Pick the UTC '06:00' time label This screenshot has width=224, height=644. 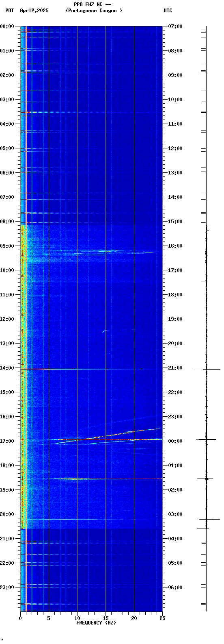(175, 587)
